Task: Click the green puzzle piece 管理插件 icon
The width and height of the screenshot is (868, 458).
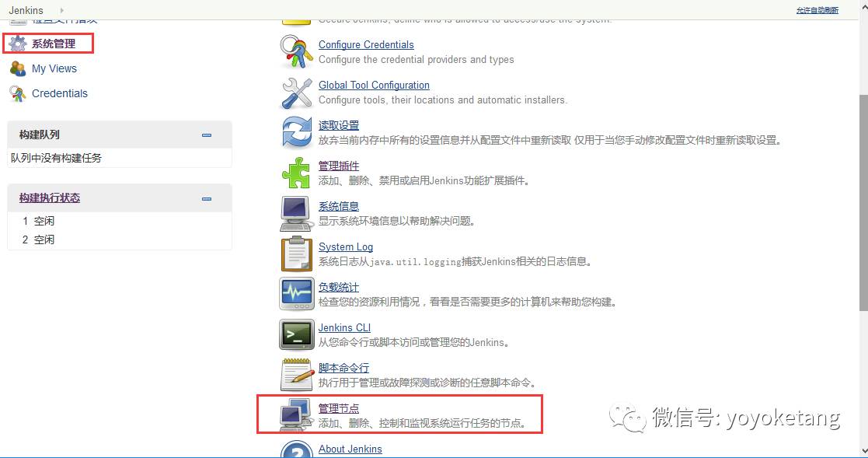Action: click(296, 173)
